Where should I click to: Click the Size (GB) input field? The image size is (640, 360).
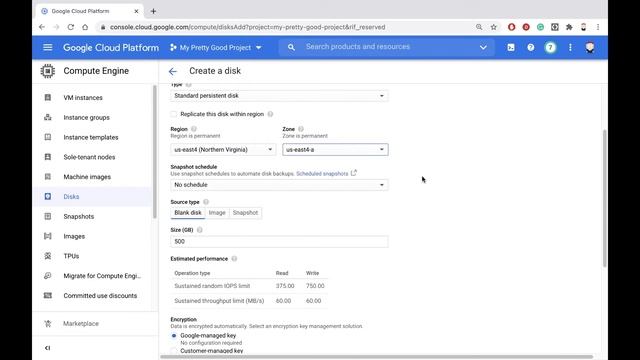[x=279, y=242]
